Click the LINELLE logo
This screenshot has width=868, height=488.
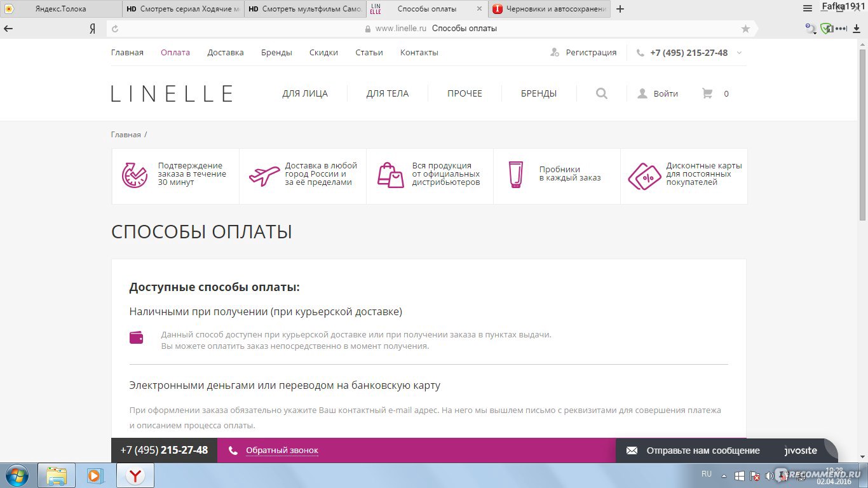point(172,93)
